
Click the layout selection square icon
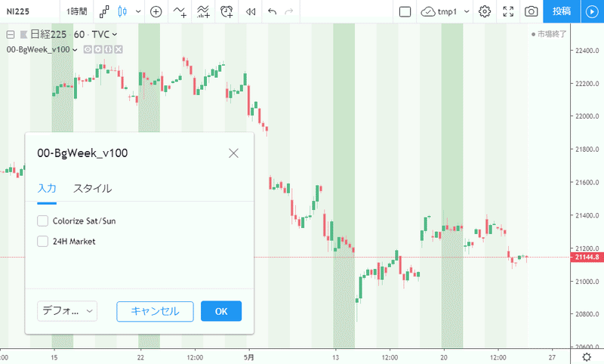[405, 11]
